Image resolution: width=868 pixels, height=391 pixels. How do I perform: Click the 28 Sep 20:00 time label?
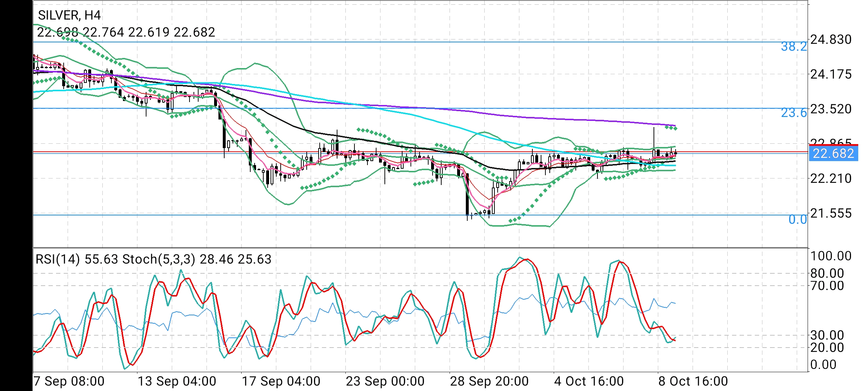pos(489,381)
